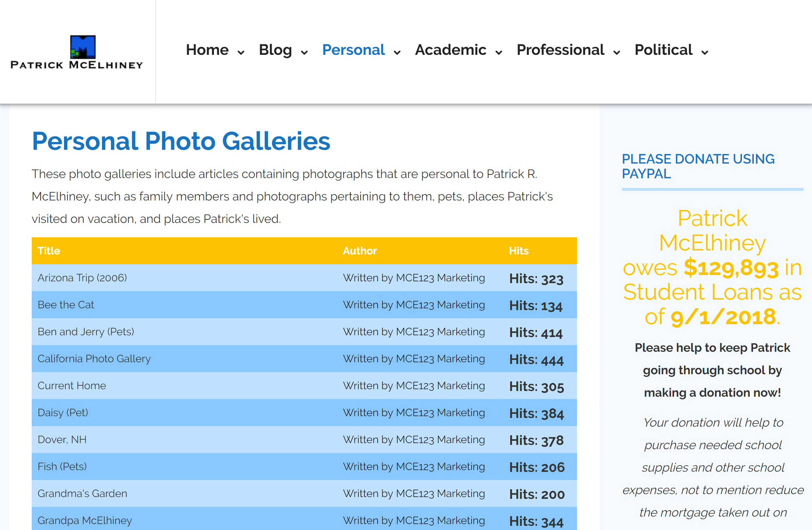Expand the Personal menu chevron
The width and height of the screenshot is (812, 530).
[x=397, y=53]
